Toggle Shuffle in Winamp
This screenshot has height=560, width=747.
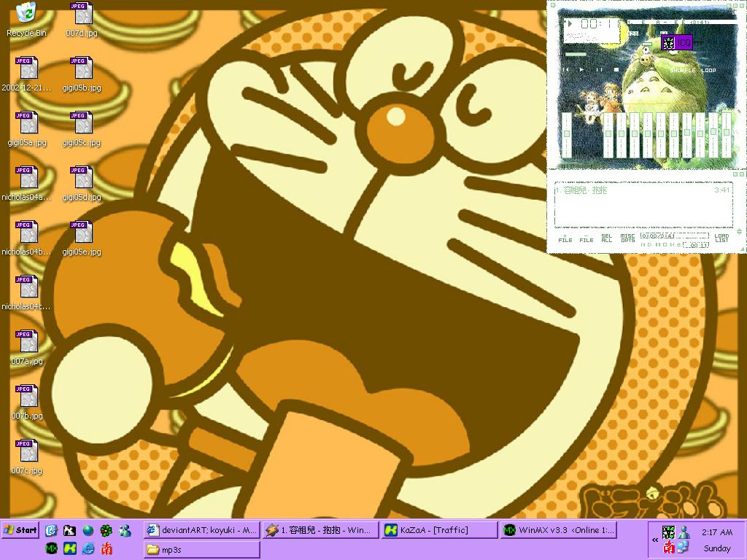683,71
